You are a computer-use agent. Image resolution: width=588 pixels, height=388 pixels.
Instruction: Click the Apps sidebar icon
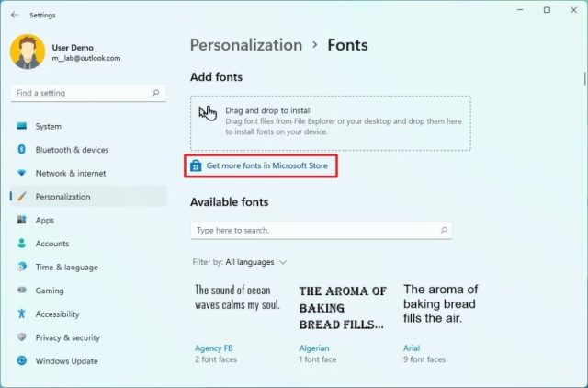[22, 220]
